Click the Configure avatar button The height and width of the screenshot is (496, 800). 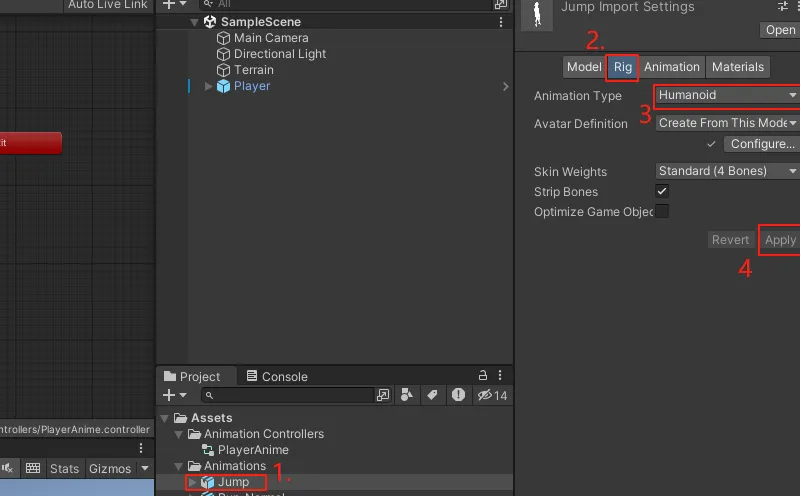(761, 144)
